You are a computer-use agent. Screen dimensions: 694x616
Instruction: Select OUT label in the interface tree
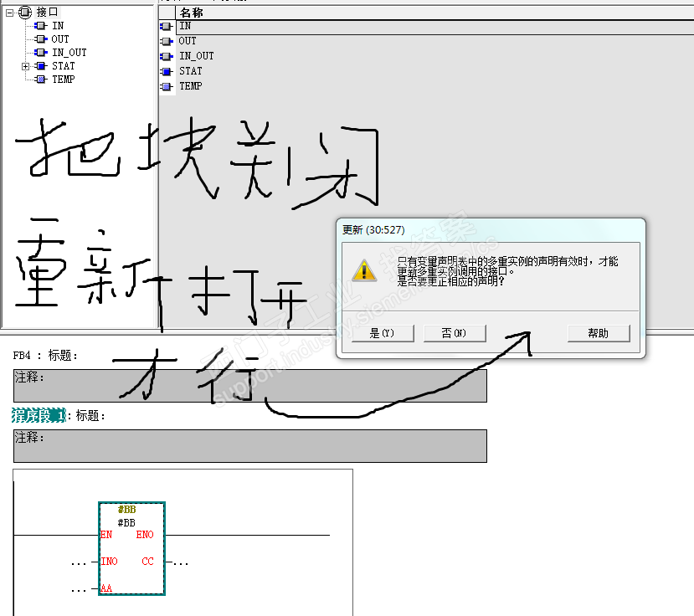click(60, 39)
